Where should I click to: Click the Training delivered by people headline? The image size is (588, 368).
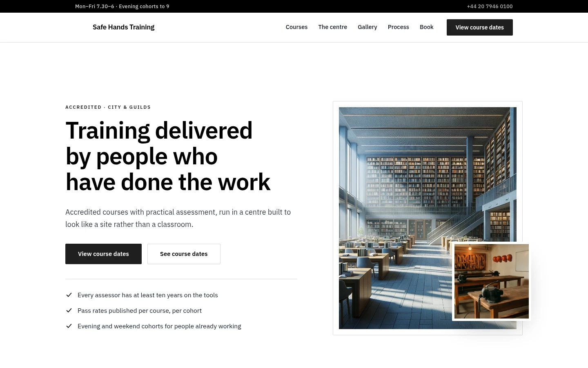(x=168, y=156)
